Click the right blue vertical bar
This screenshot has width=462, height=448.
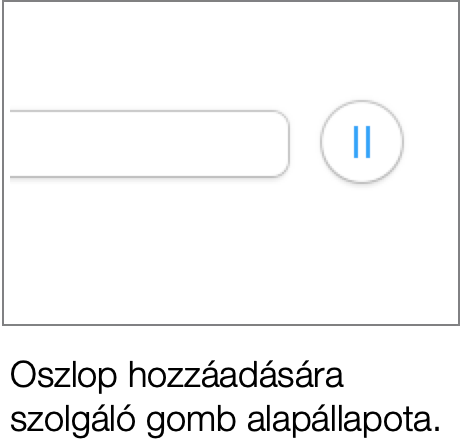(368, 142)
